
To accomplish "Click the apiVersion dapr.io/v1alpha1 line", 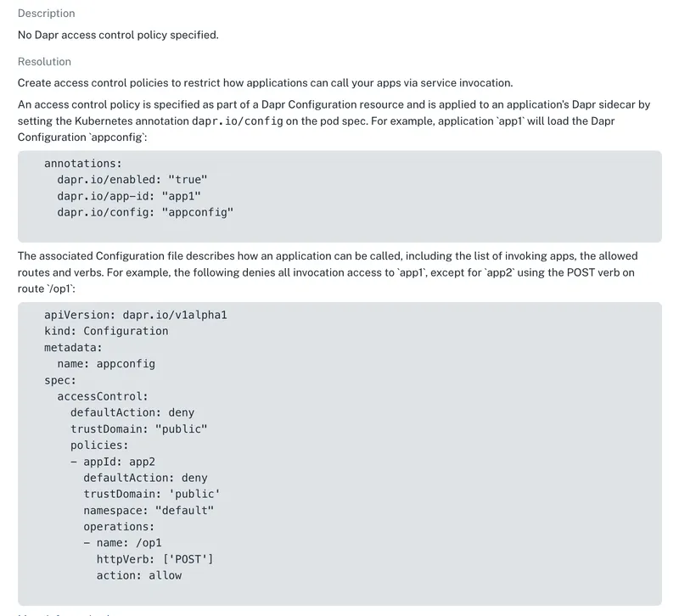I will point(136,315).
